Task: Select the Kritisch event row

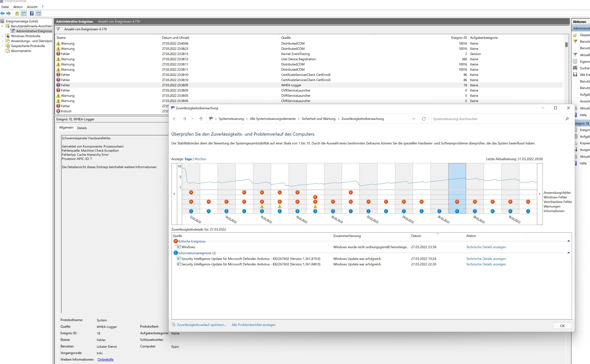Action: [112, 111]
